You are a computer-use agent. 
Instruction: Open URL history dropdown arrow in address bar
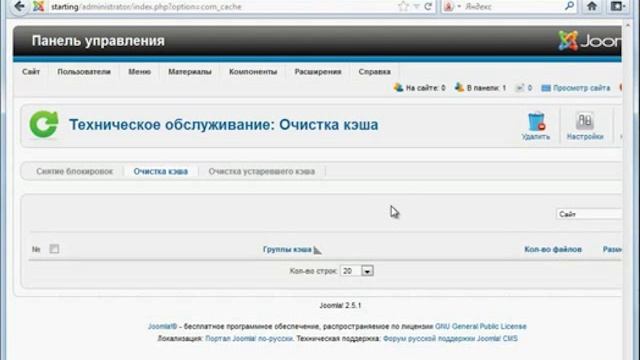(x=416, y=7)
